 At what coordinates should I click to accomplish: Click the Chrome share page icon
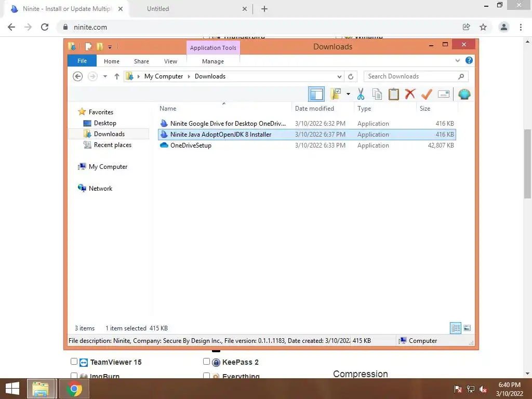click(x=467, y=27)
